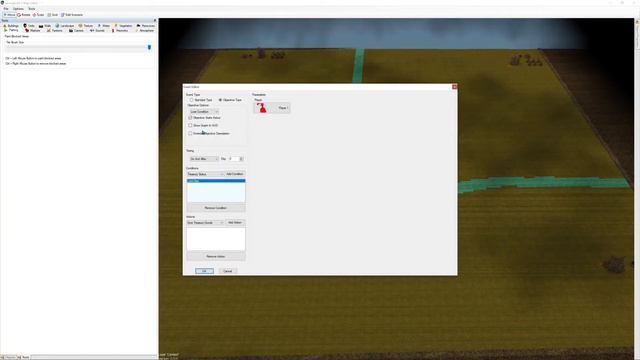This screenshot has height=360, width=640.
Task: Close the Tools side panel
Action: (155, 20)
